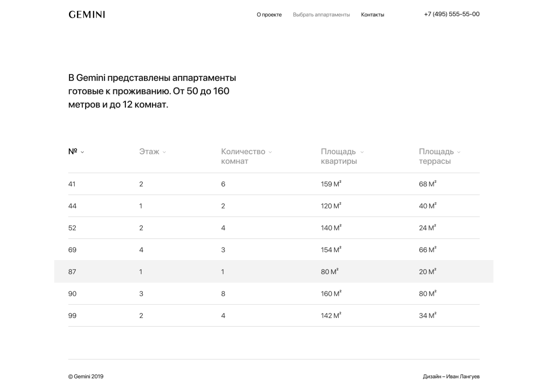Click the Дизайн – Иван Лангуев credit
The width and height of the screenshot is (548, 392).
(451, 376)
